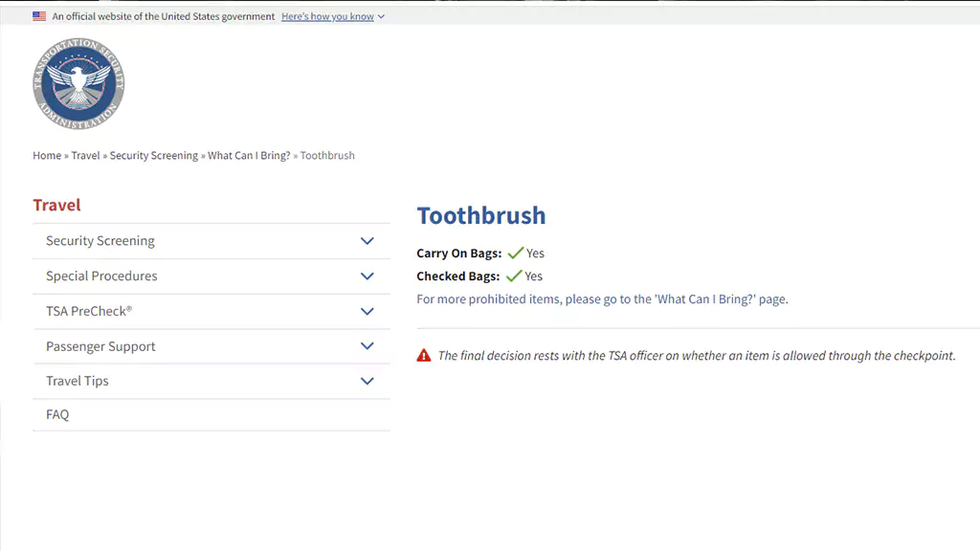
Task: Open Travel breadcrumb link
Action: coord(85,156)
